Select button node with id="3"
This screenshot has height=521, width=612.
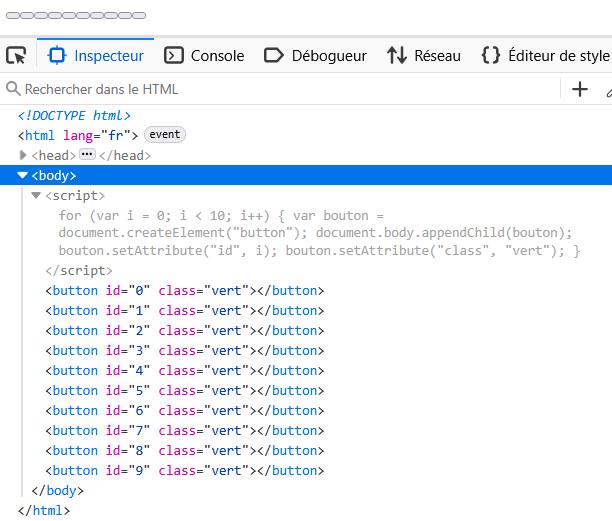185,350
